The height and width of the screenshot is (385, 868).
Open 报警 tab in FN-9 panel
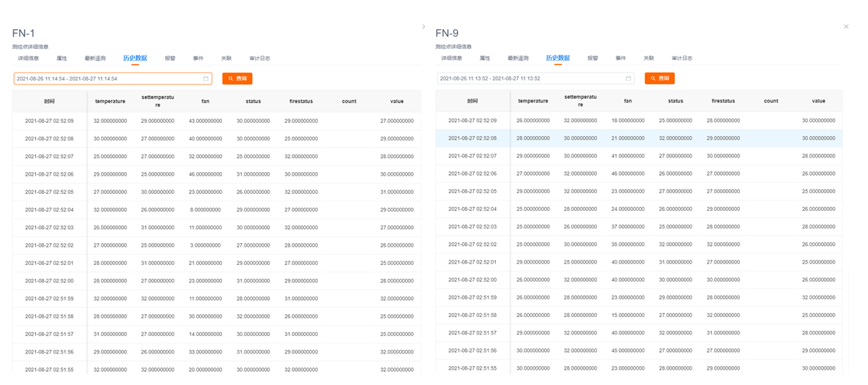[x=593, y=58]
